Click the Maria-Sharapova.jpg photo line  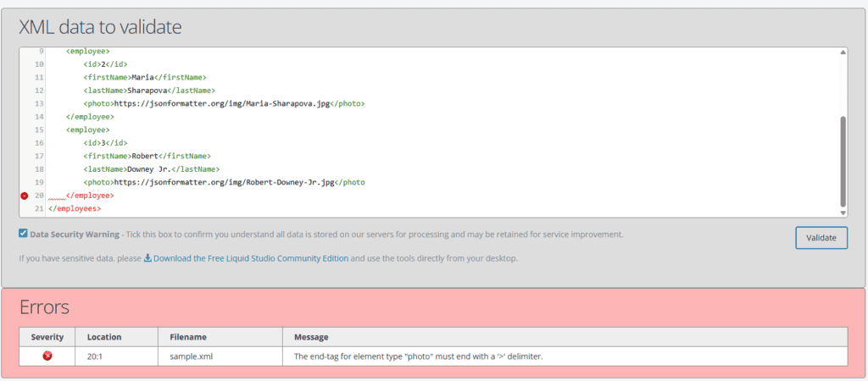pyautogui.click(x=224, y=103)
